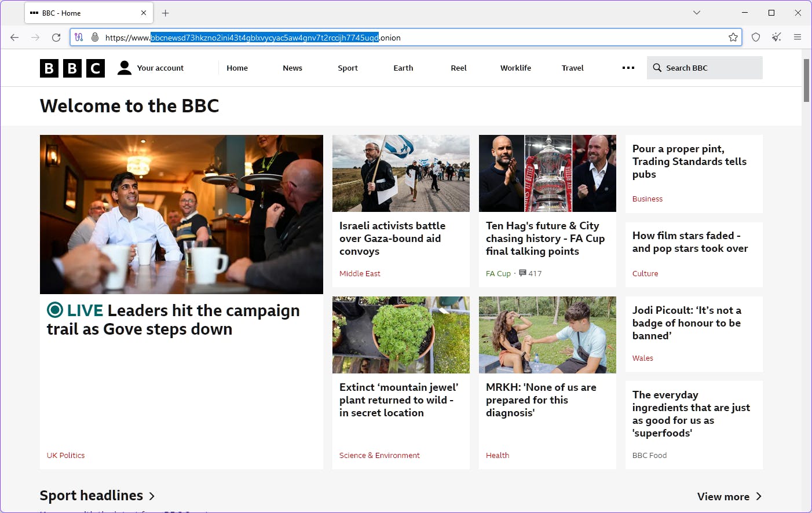Close the BBC - Home tab
The width and height of the screenshot is (812, 513).
(144, 13)
